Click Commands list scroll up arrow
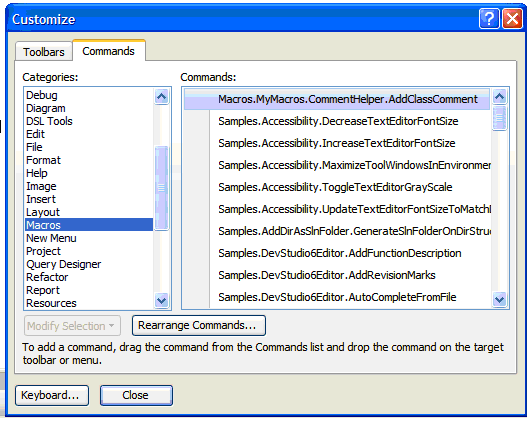This screenshot has height=430, width=532. tap(499, 97)
